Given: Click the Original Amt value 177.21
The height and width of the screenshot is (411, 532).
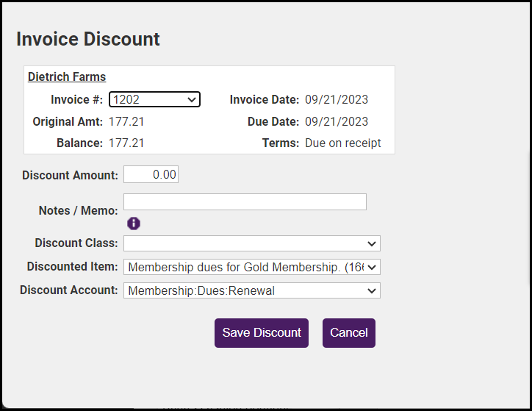Looking at the screenshot, I should (x=126, y=121).
